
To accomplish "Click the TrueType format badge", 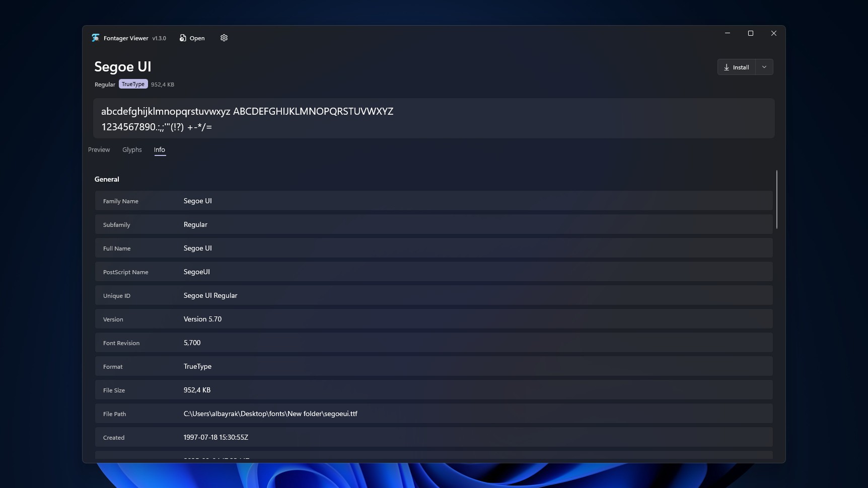I will pyautogui.click(x=133, y=84).
